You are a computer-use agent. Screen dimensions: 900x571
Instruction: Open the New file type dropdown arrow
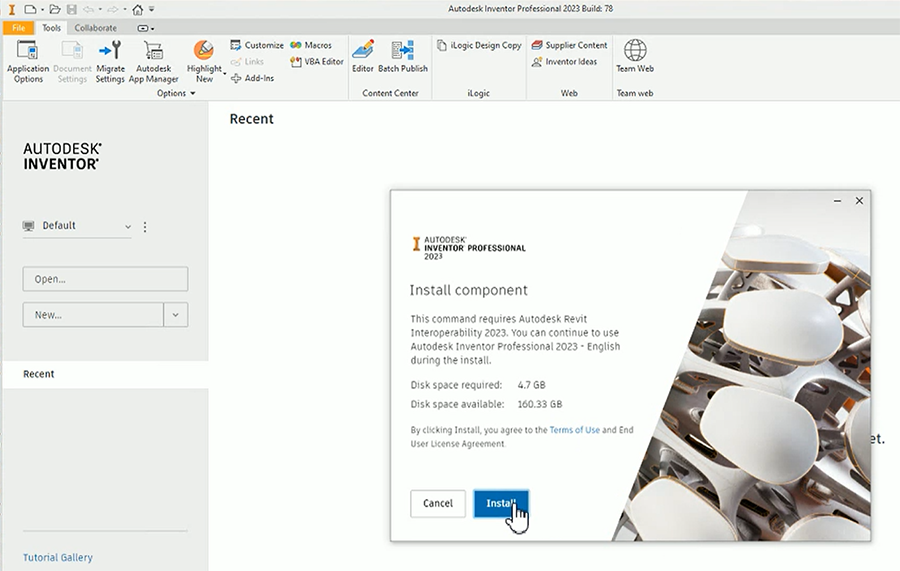[176, 315]
